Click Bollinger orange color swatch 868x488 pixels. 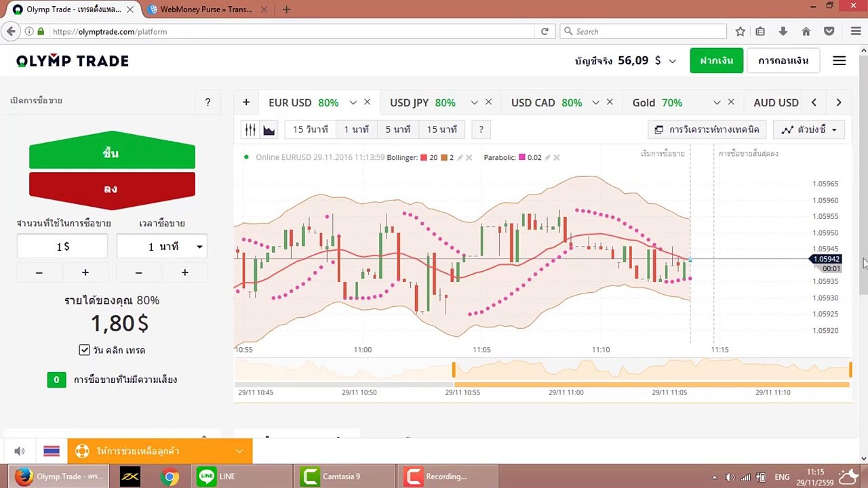tap(443, 157)
